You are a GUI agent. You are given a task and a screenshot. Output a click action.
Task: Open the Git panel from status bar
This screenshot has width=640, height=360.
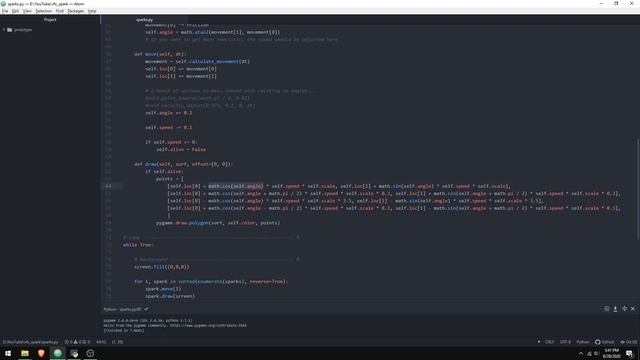click(628, 342)
